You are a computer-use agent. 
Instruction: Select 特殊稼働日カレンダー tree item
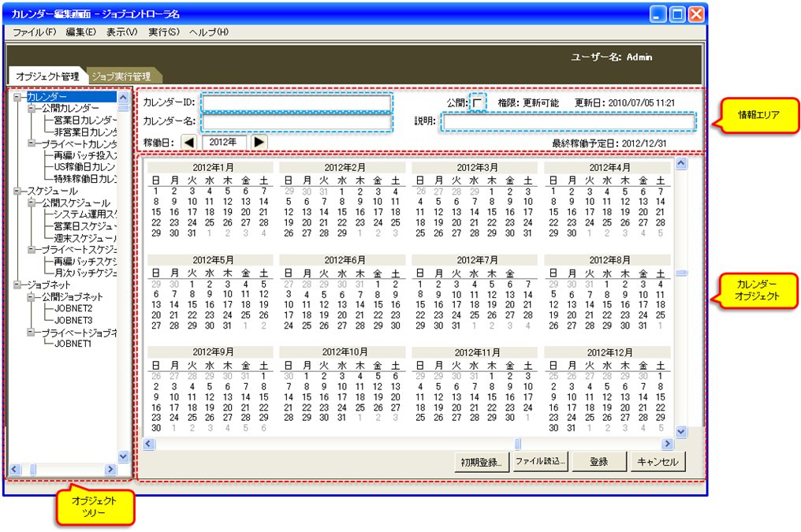pos(85,179)
